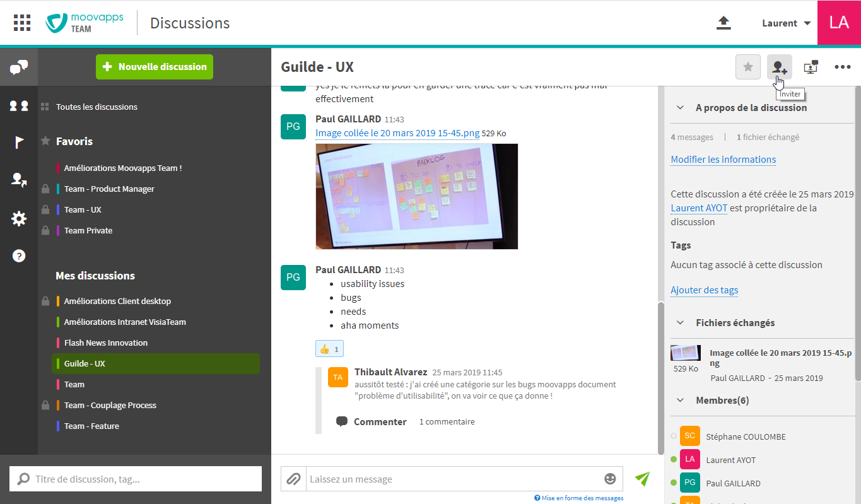The image size is (861, 504).
Task: Click the right info panel scrollbar
Action: (x=857, y=233)
